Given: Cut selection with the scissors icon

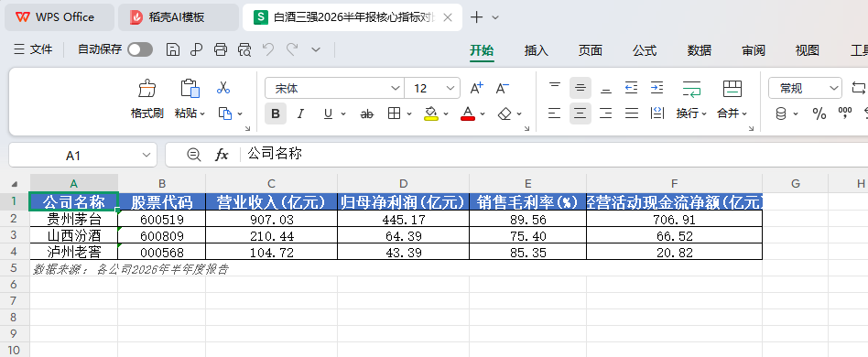Looking at the screenshot, I should pos(223,88).
